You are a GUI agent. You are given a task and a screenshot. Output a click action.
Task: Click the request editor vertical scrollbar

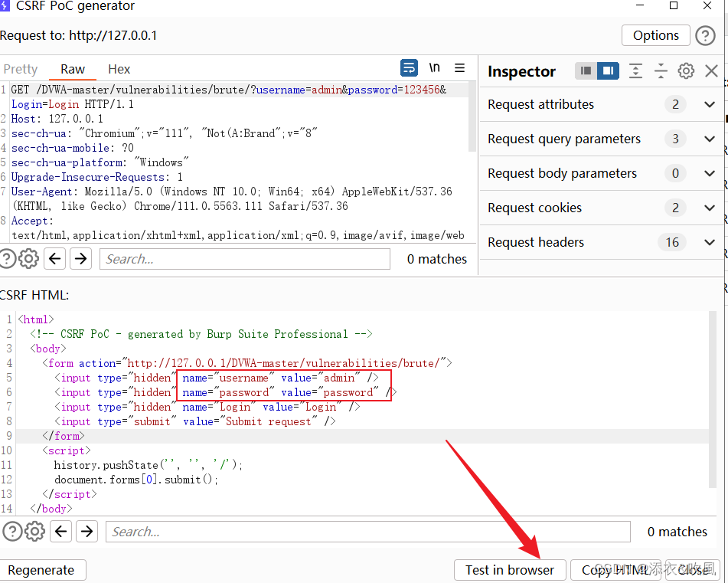tap(472, 117)
